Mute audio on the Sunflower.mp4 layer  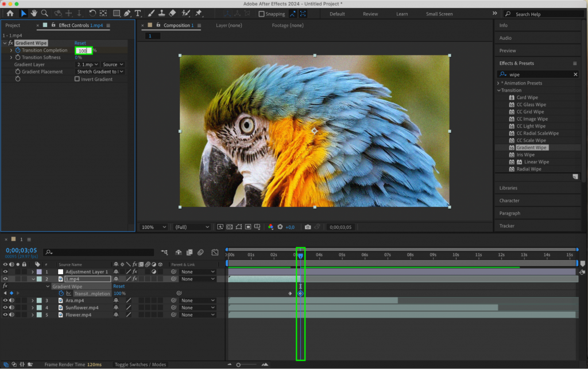pyautogui.click(x=11, y=308)
